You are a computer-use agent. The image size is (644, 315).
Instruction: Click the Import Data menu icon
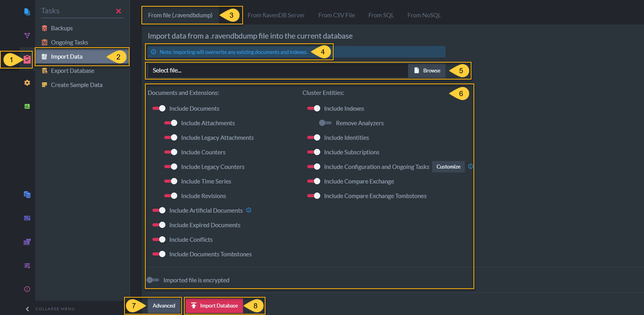click(x=45, y=57)
